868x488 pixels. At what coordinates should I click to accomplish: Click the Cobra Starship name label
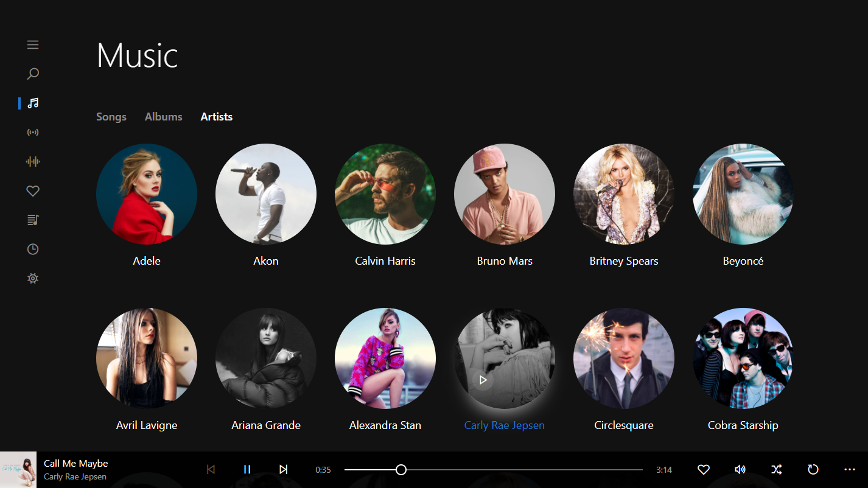coord(743,425)
